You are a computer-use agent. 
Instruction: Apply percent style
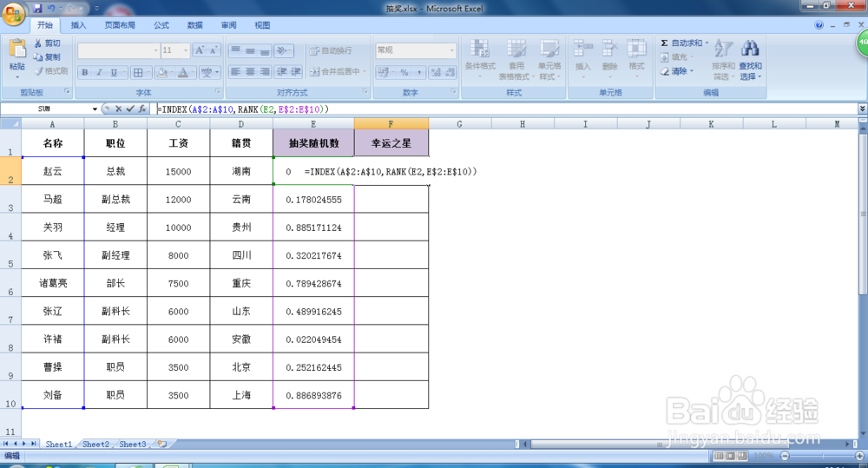(404, 72)
